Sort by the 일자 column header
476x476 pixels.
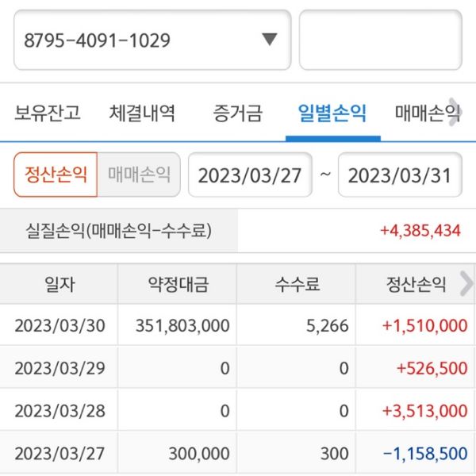coord(59,283)
